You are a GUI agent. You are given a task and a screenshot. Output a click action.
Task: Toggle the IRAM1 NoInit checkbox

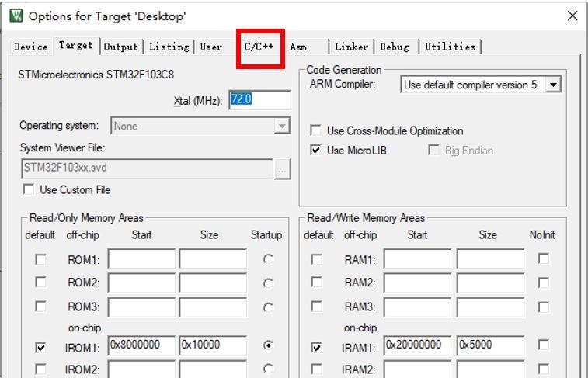(x=544, y=345)
